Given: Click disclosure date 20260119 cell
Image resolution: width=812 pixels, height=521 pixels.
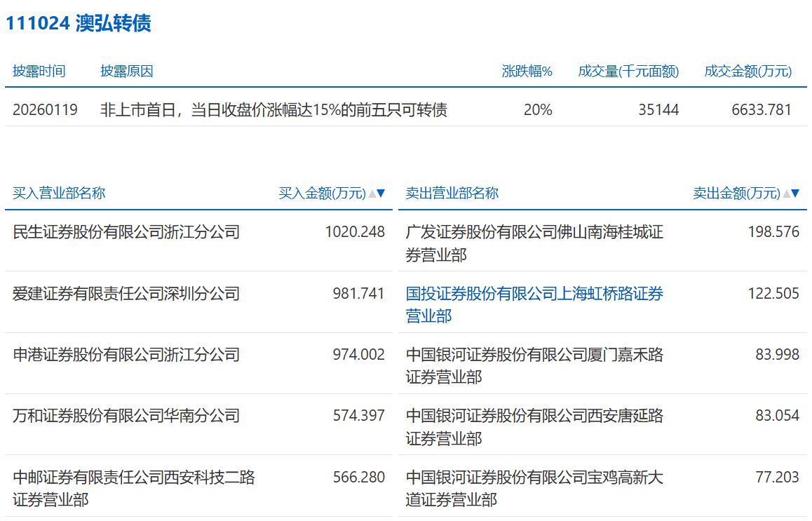Looking at the screenshot, I should (x=45, y=110).
